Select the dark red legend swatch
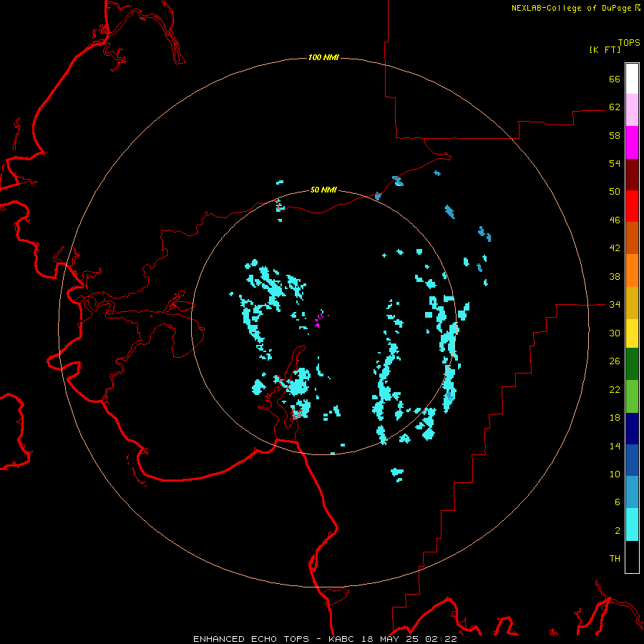644x644 pixels. tap(632, 174)
